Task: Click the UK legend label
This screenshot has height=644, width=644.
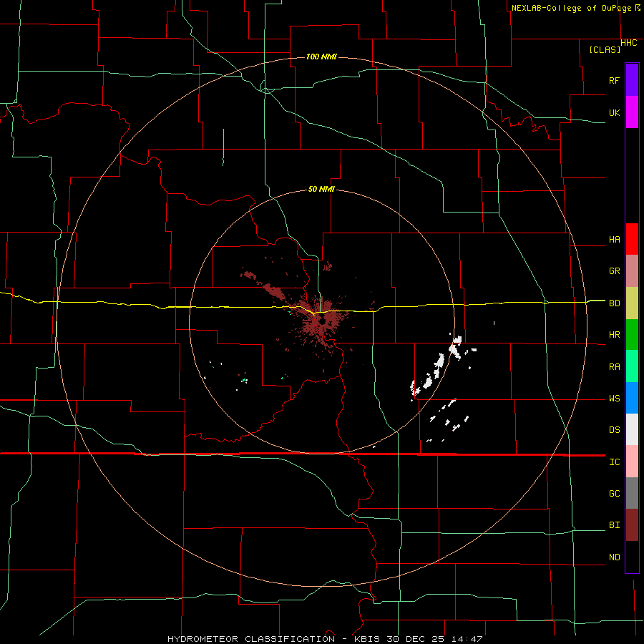Action: point(614,112)
